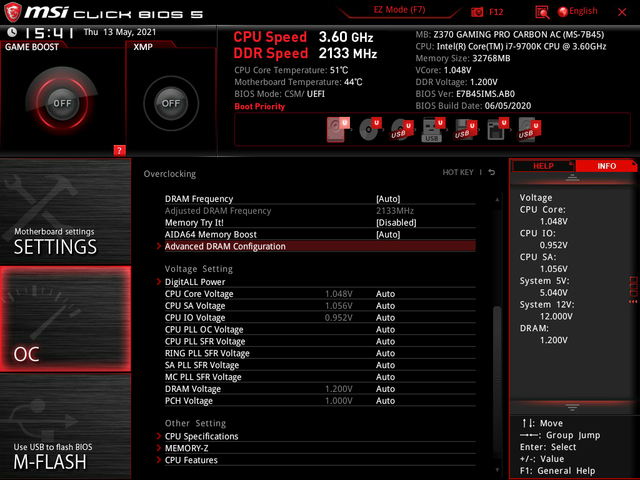The width and height of the screenshot is (640, 480).
Task: Select CPU IO Voltage Auto field
Action: [x=385, y=317]
